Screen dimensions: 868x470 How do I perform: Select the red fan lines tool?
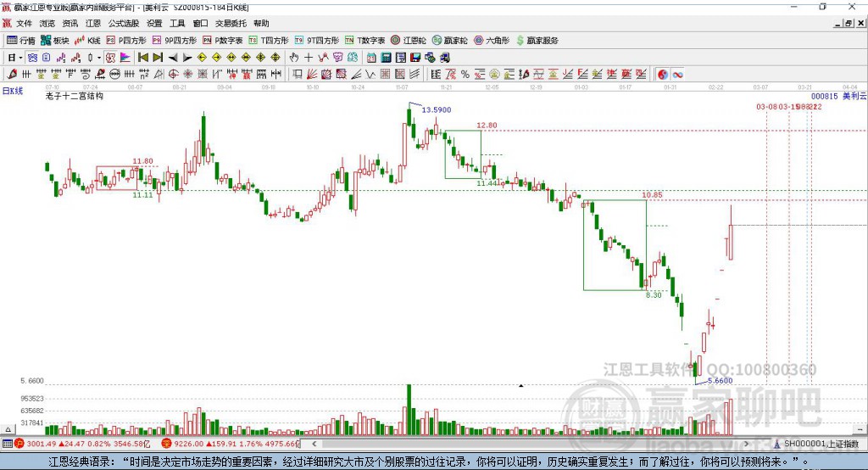tap(312, 75)
